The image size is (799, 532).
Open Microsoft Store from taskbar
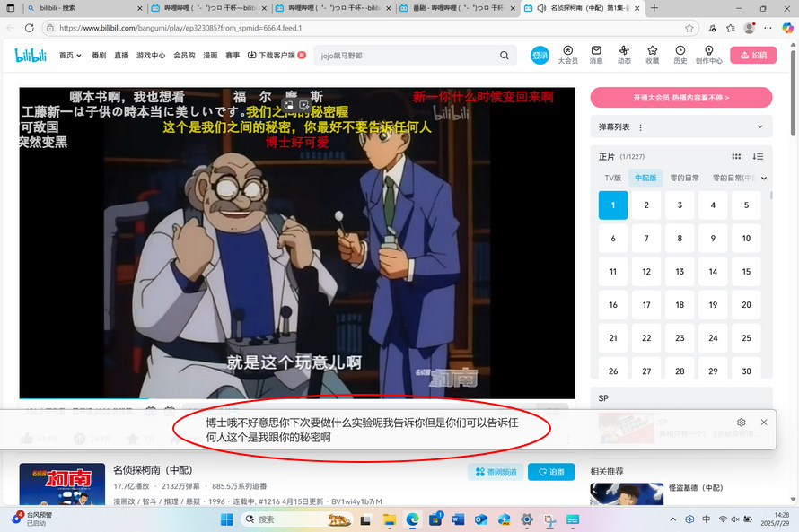coord(435,519)
